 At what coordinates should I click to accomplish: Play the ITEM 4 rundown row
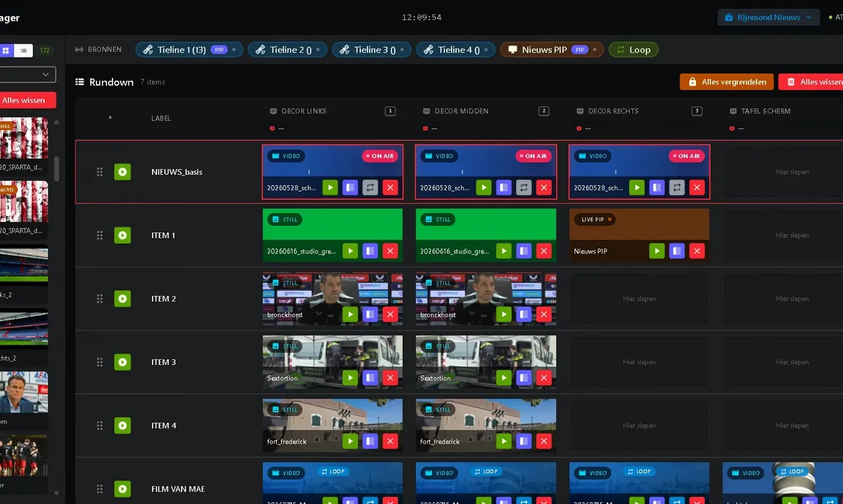coord(122,426)
